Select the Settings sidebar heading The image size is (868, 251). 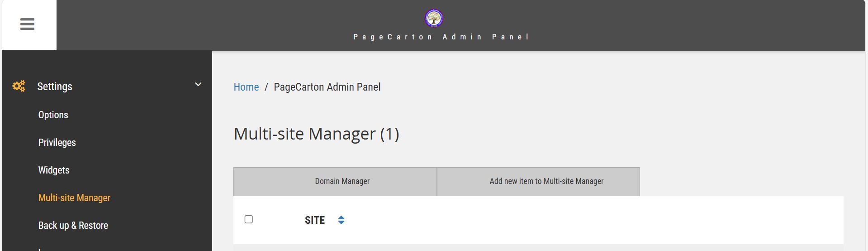pos(54,87)
